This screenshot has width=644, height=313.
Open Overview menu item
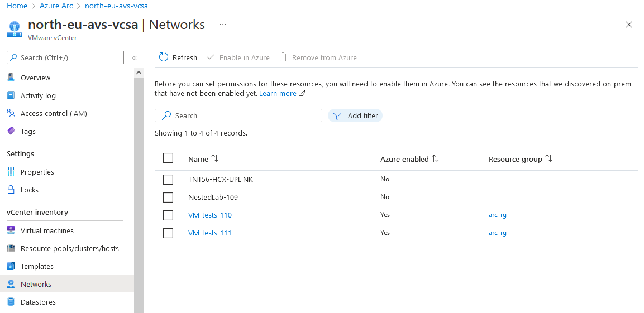coord(35,78)
